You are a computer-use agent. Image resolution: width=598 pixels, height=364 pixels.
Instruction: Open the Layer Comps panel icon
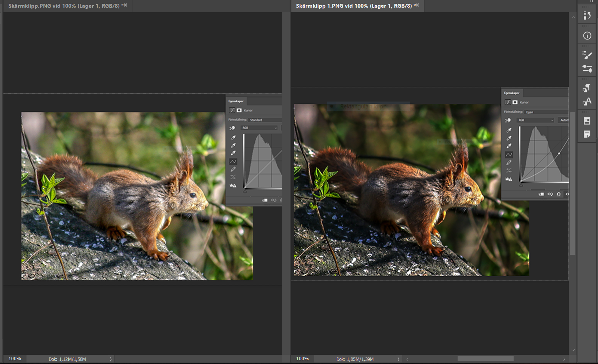click(x=587, y=121)
